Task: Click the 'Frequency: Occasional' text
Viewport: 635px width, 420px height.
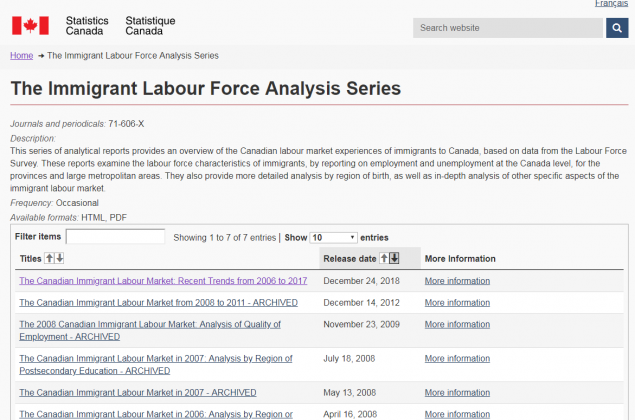Action: coord(54,203)
